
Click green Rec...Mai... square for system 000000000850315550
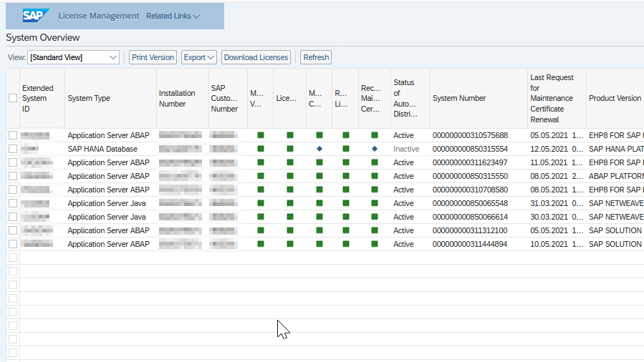click(374, 176)
